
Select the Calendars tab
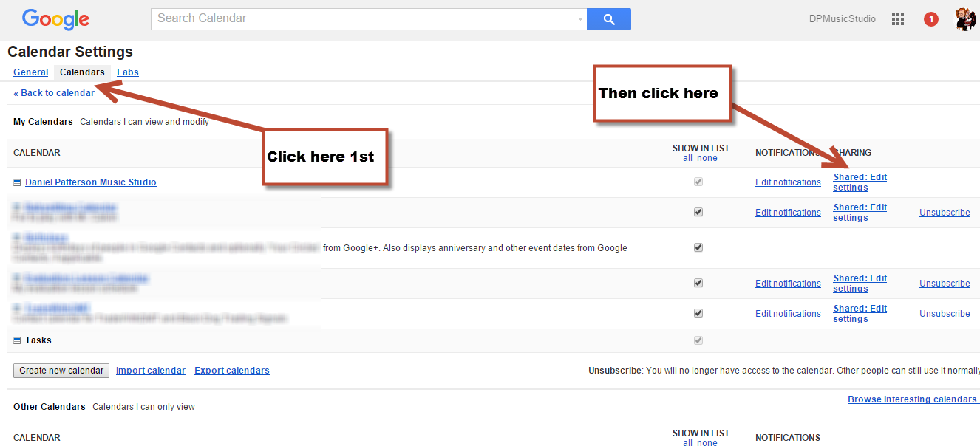[x=82, y=72]
